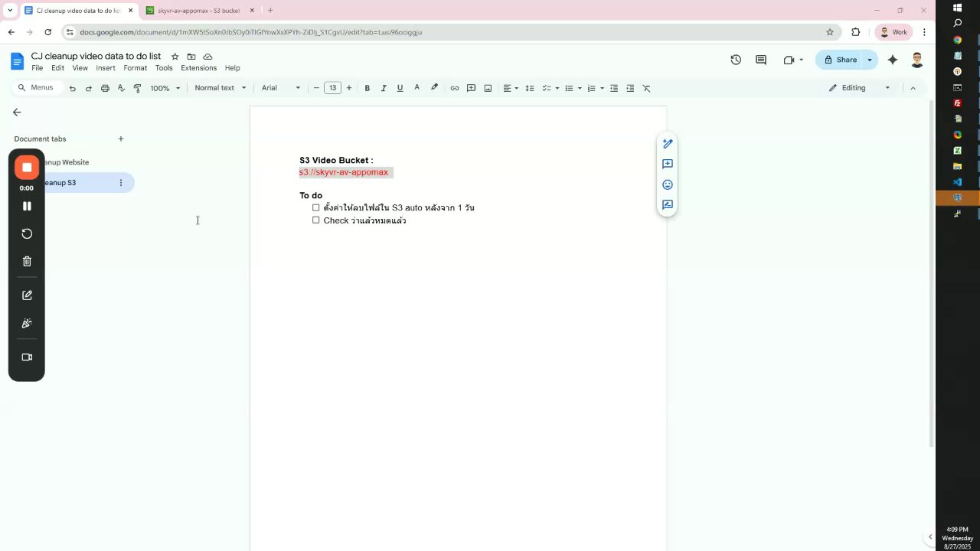The width and height of the screenshot is (980, 551).
Task: Open the Format menu
Action: [x=135, y=68]
